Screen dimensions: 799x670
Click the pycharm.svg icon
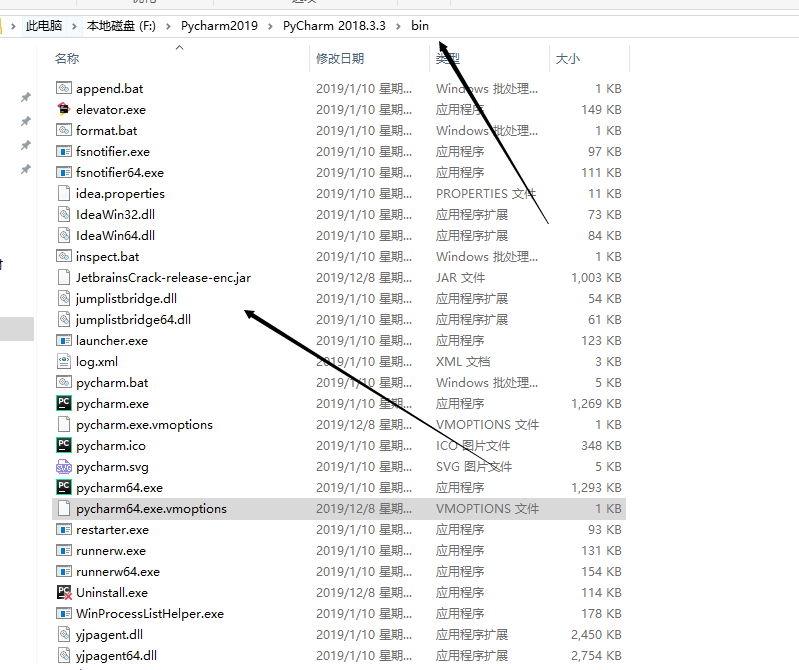pos(64,466)
